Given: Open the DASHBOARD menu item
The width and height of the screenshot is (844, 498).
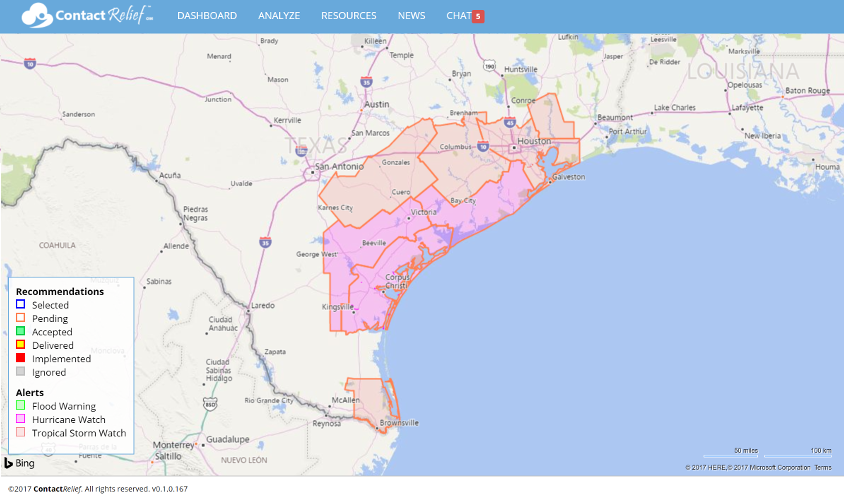Looking at the screenshot, I should pos(207,16).
